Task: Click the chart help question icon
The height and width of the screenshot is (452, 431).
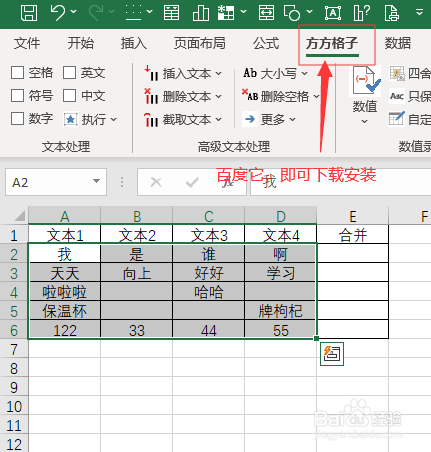Action: [361, 12]
